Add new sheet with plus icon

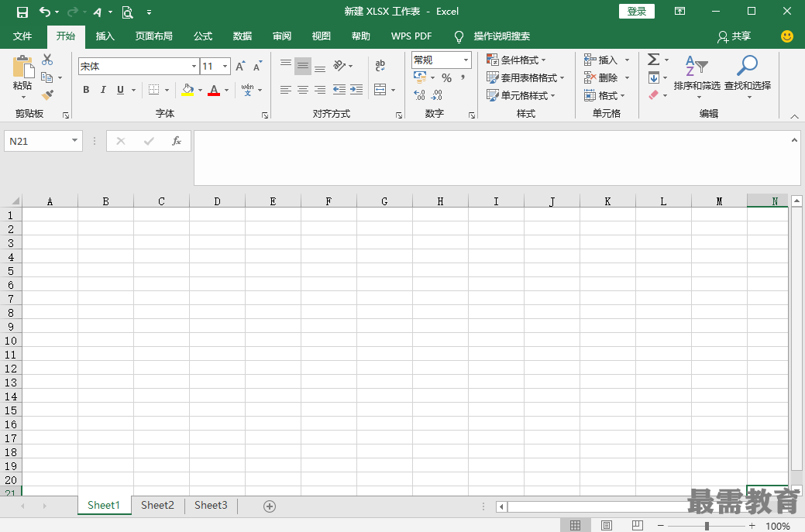click(270, 506)
